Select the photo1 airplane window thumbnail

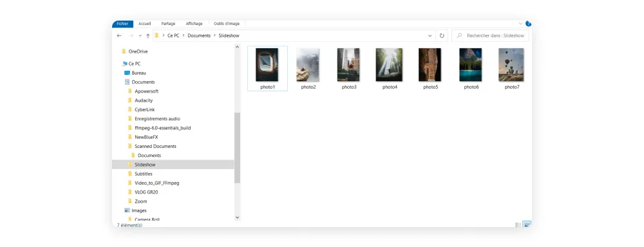267,65
